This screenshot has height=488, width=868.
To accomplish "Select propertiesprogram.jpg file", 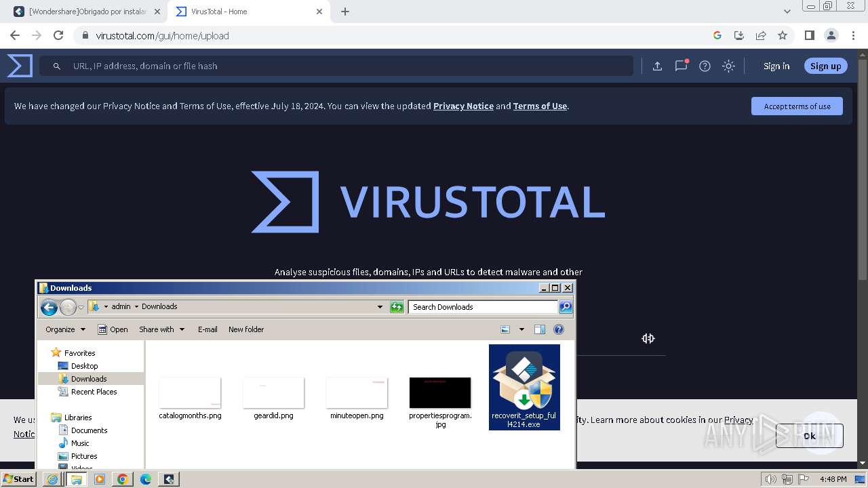I will click(440, 403).
